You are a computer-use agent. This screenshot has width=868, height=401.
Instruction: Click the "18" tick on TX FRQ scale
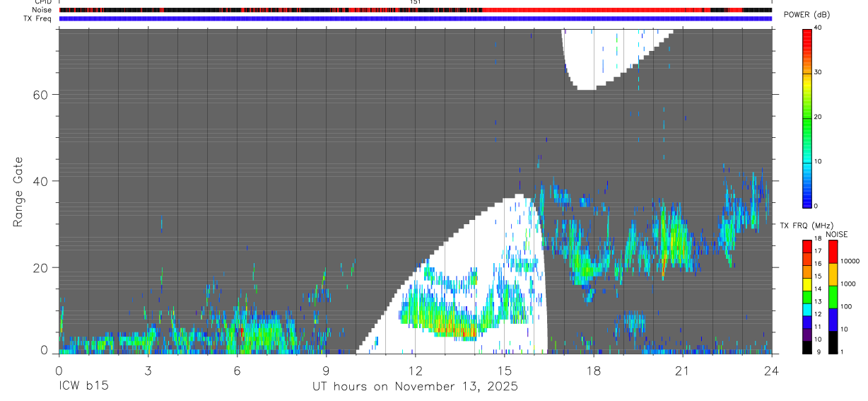pyautogui.click(x=819, y=240)
